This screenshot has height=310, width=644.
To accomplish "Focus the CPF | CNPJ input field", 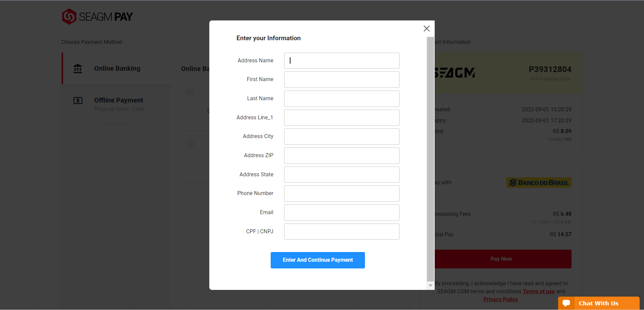I will click(x=341, y=232).
